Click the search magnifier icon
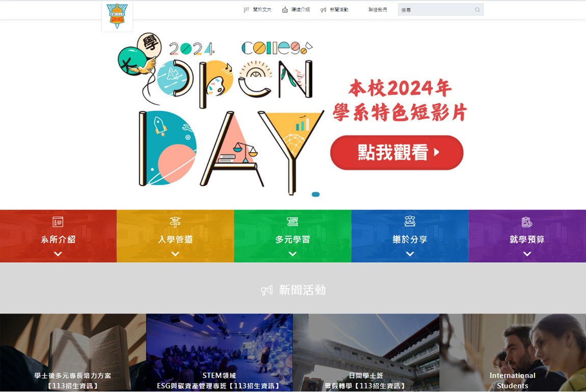 (x=477, y=10)
